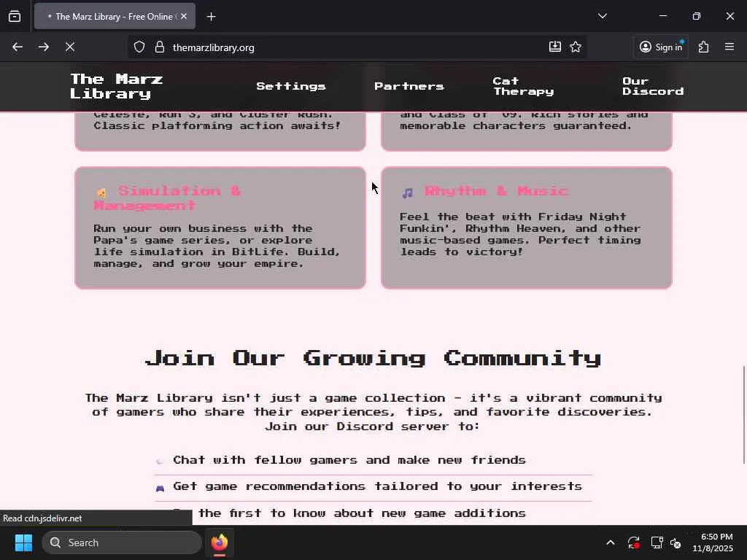Click the game controller icon in list
The image size is (747, 560).
pos(160,488)
